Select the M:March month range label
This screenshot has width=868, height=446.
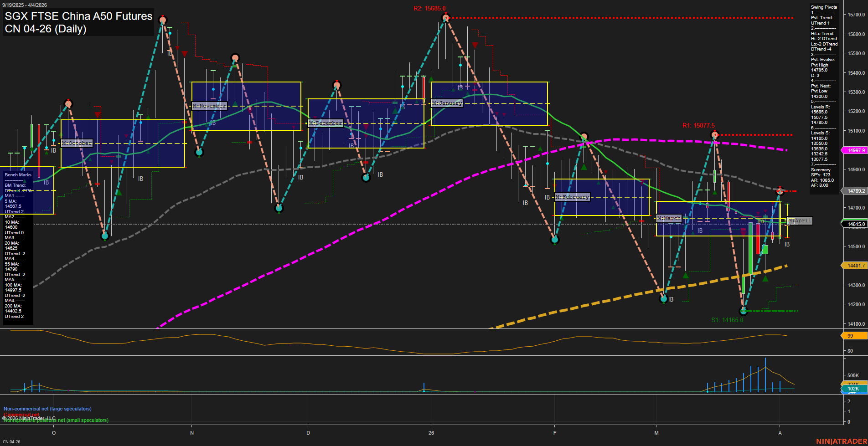[x=668, y=218]
